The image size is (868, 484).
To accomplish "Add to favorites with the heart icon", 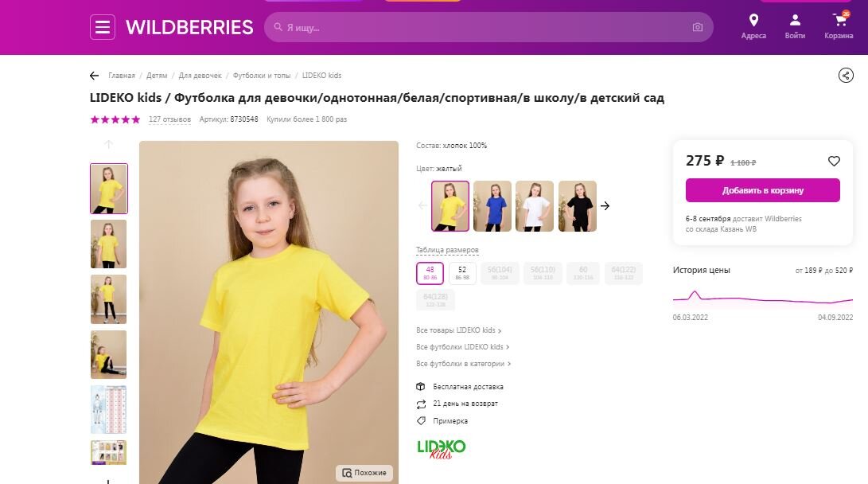I will click(834, 161).
